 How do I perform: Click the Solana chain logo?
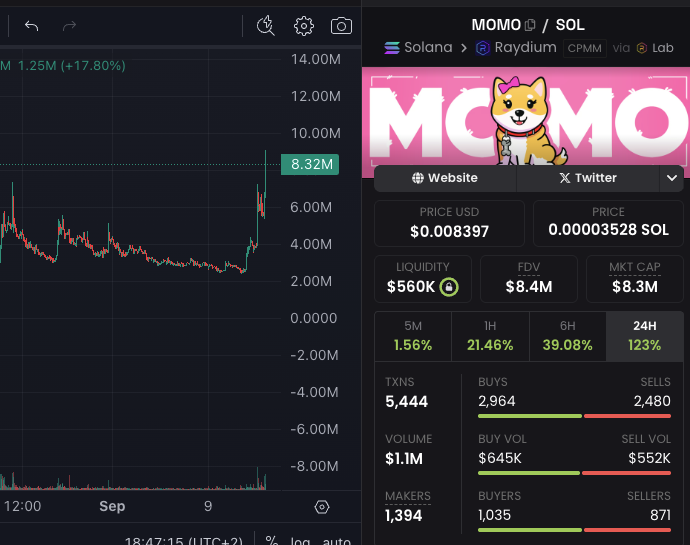(392, 48)
